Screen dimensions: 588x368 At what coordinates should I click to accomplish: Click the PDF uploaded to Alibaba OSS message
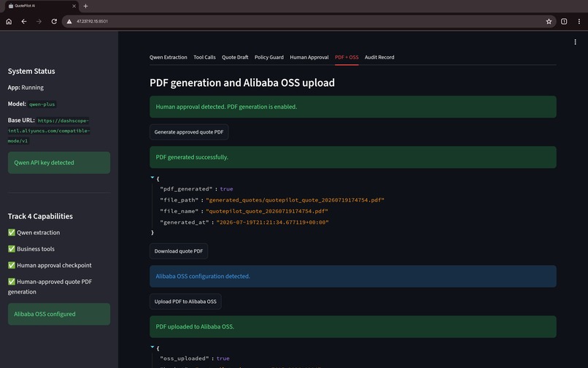pos(353,326)
